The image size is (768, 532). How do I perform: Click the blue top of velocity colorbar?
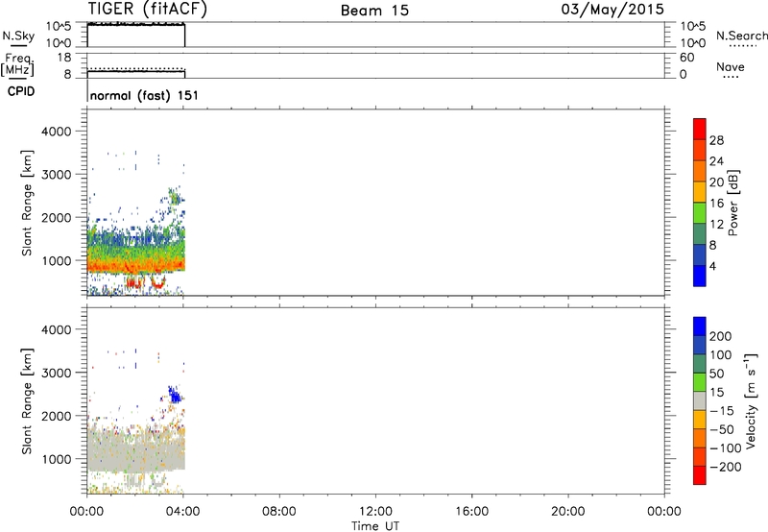click(700, 326)
